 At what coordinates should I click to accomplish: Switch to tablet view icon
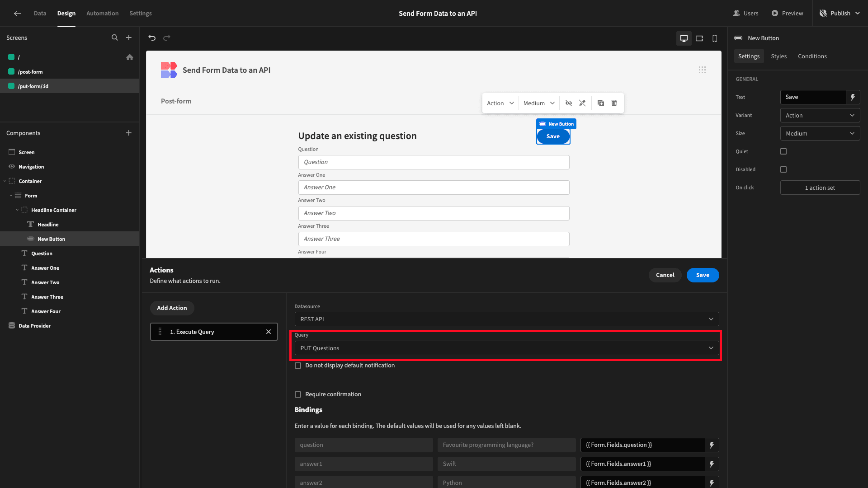pyautogui.click(x=699, y=38)
